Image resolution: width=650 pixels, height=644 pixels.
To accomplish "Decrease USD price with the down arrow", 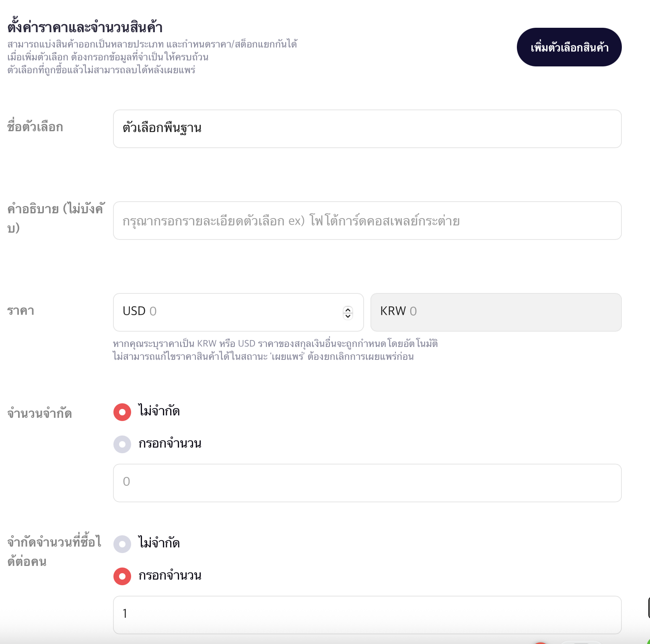I will 348,316.
